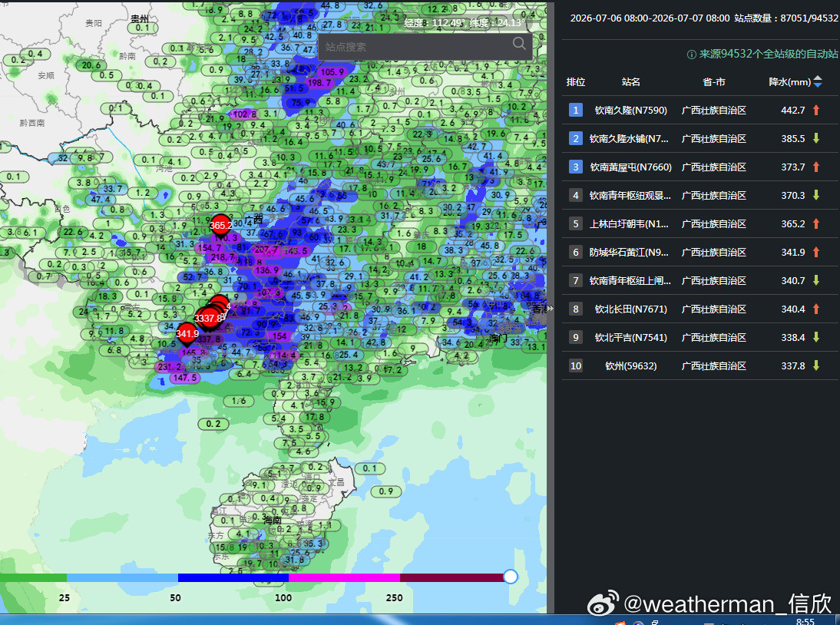
Task: Select the 防城华石黄江 station row
Action: coord(699,253)
